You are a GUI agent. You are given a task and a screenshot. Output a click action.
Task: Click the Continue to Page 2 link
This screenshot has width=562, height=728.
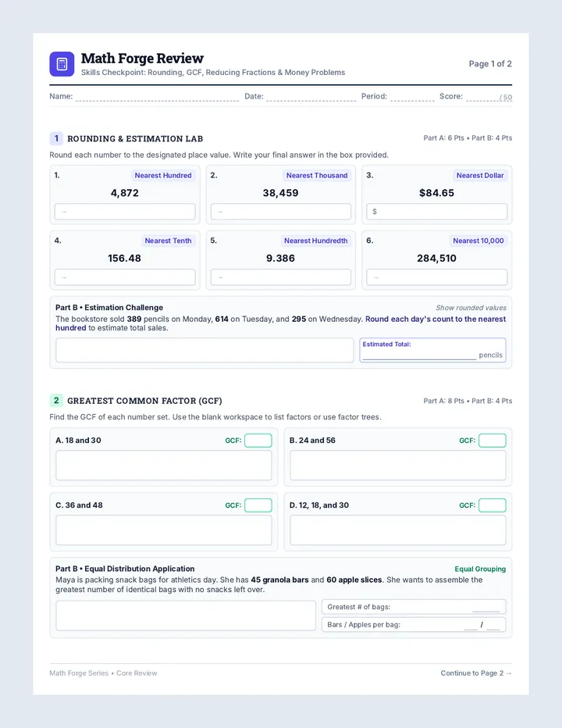(476, 673)
